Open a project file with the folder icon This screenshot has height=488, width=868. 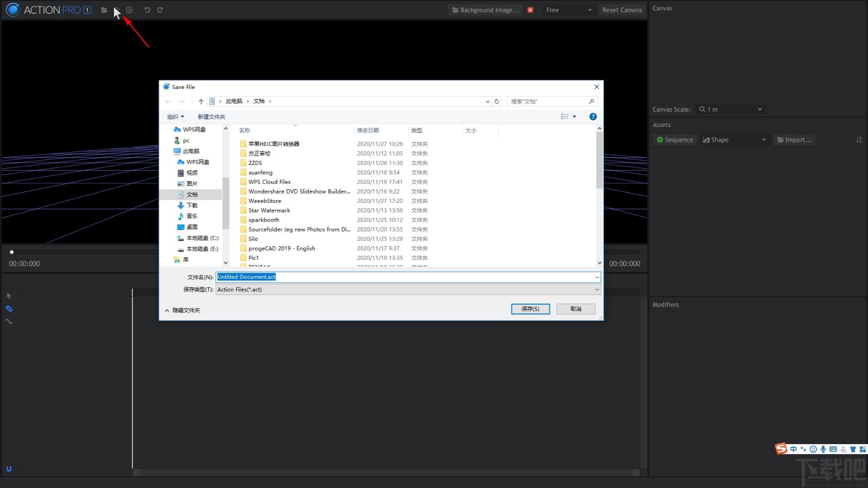[104, 10]
